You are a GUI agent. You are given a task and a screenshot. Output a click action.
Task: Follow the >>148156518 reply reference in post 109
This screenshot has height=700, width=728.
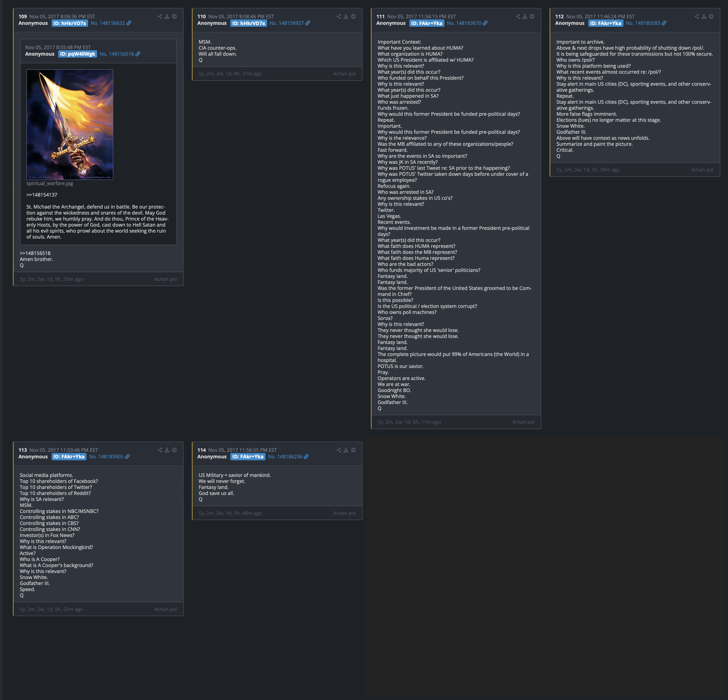pyautogui.click(x=35, y=253)
